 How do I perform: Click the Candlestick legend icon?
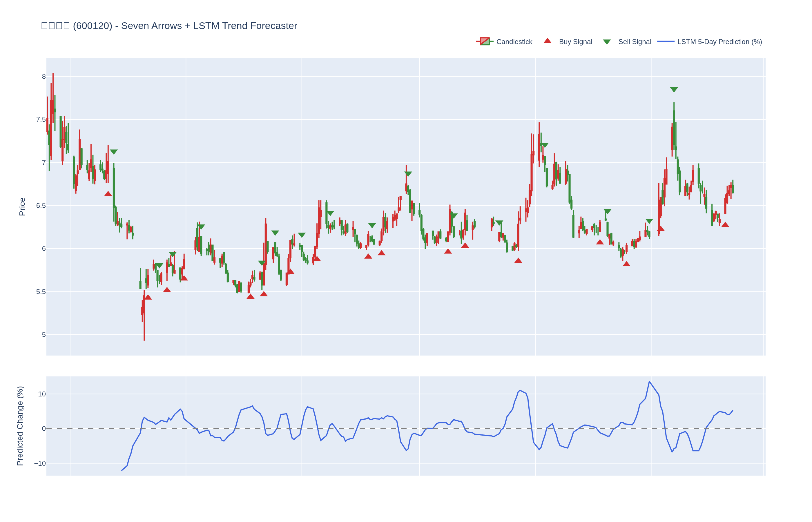(485, 41)
